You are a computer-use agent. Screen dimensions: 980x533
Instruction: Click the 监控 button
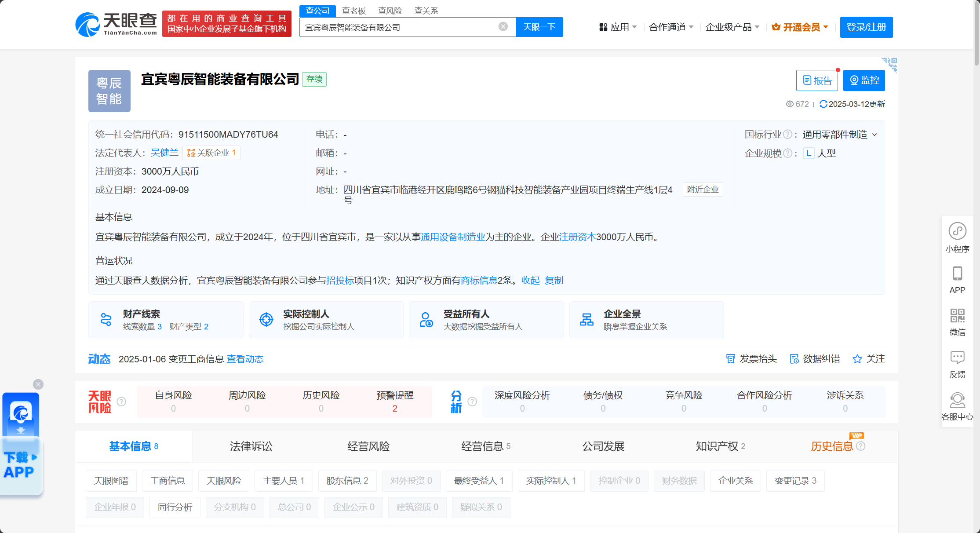864,80
